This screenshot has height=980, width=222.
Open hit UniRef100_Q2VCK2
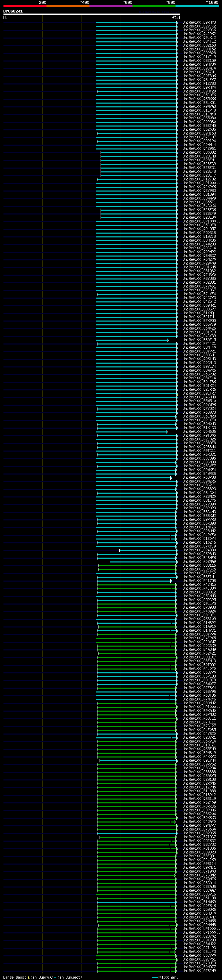pyautogui.click(x=199, y=26)
